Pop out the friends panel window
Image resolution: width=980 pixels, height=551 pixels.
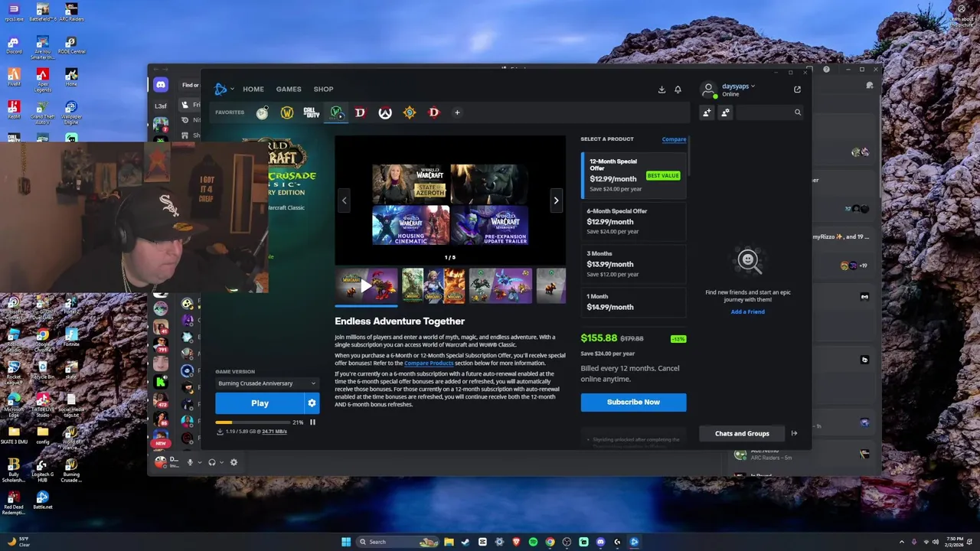click(797, 90)
